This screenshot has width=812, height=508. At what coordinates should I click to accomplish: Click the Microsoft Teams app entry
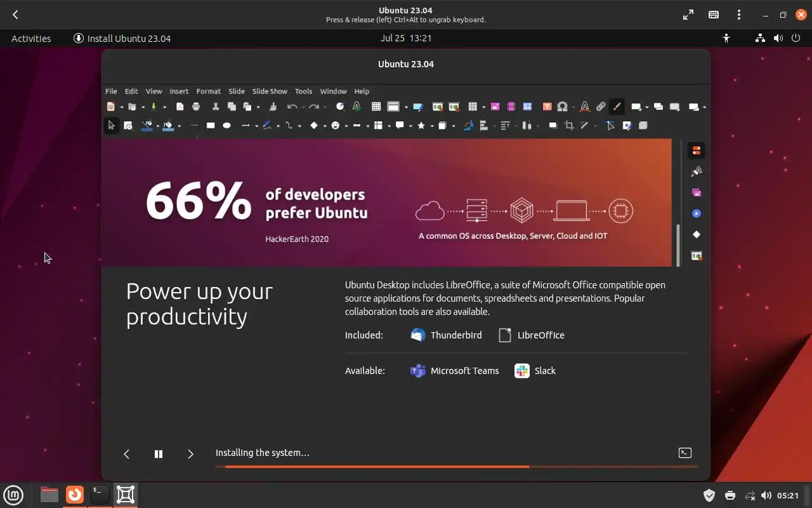[x=455, y=371]
